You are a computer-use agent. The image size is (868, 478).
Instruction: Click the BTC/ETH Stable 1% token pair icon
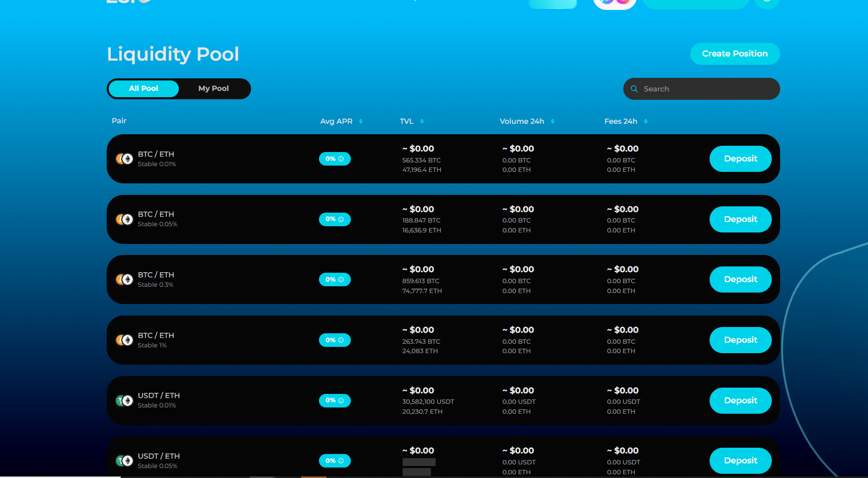124,340
